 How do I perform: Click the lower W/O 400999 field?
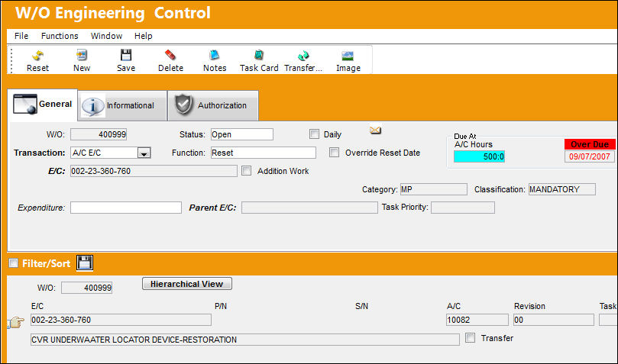(x=87, y=288)
